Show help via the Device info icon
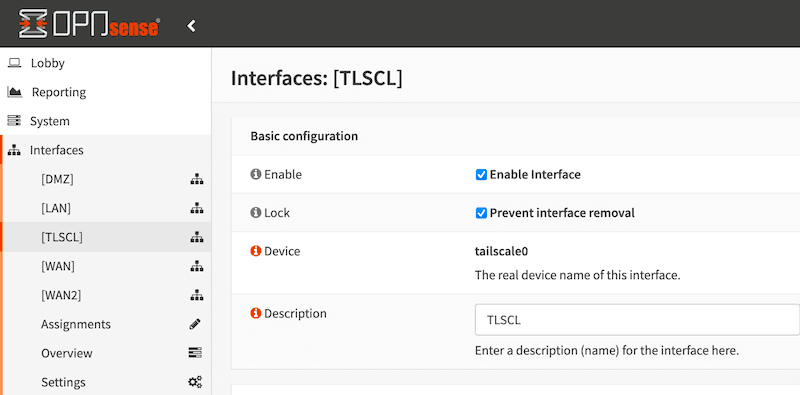This screenshot has width=800, height=395. [256, 251]
